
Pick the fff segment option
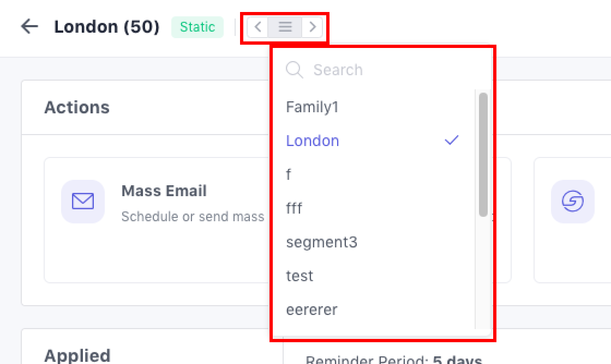tap(294, 208)
